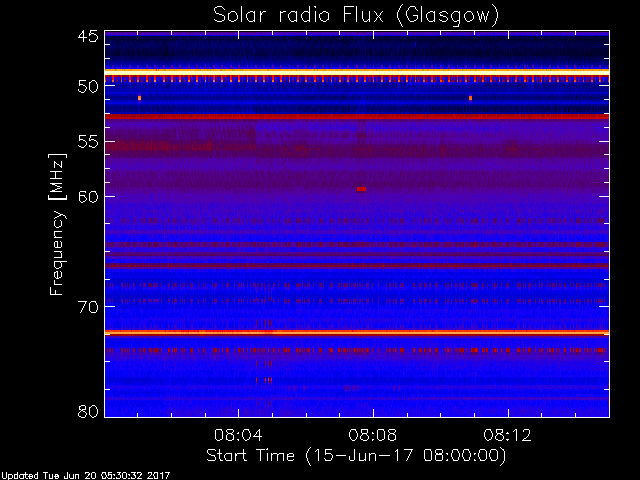
Task: Click the 08:08 time tick label
Action: [373, 435]
